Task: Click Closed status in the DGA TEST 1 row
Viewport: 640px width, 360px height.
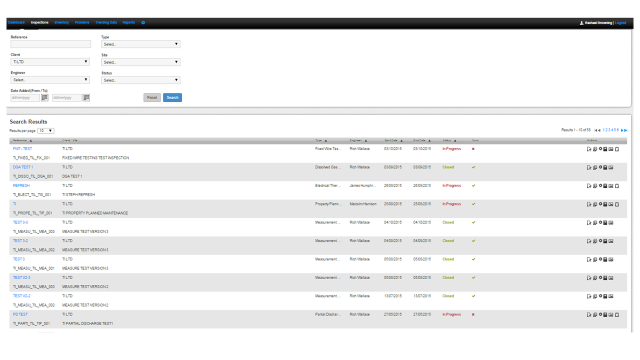Action: coord(448,167)
